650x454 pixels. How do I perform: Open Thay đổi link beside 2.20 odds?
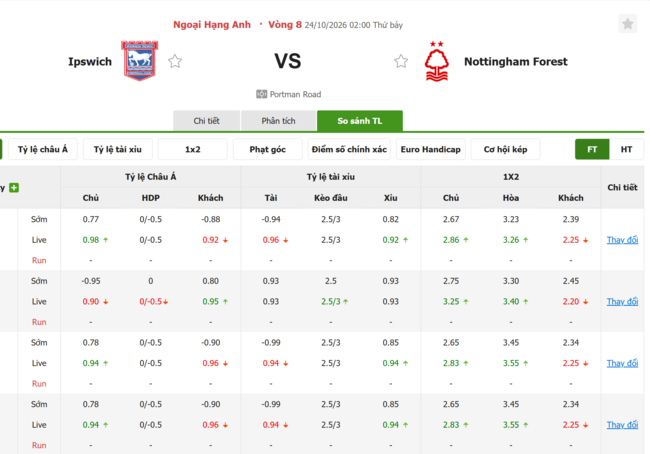[622, 302]
